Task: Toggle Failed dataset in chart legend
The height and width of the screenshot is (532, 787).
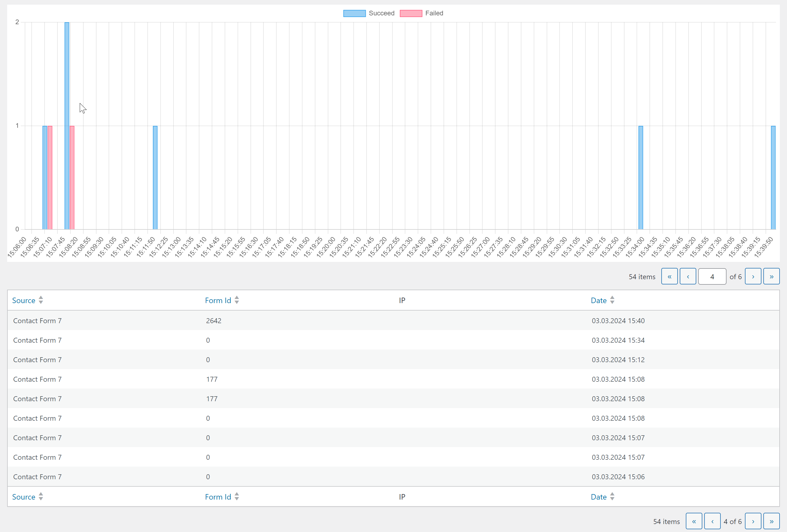Action: [434, 13]
